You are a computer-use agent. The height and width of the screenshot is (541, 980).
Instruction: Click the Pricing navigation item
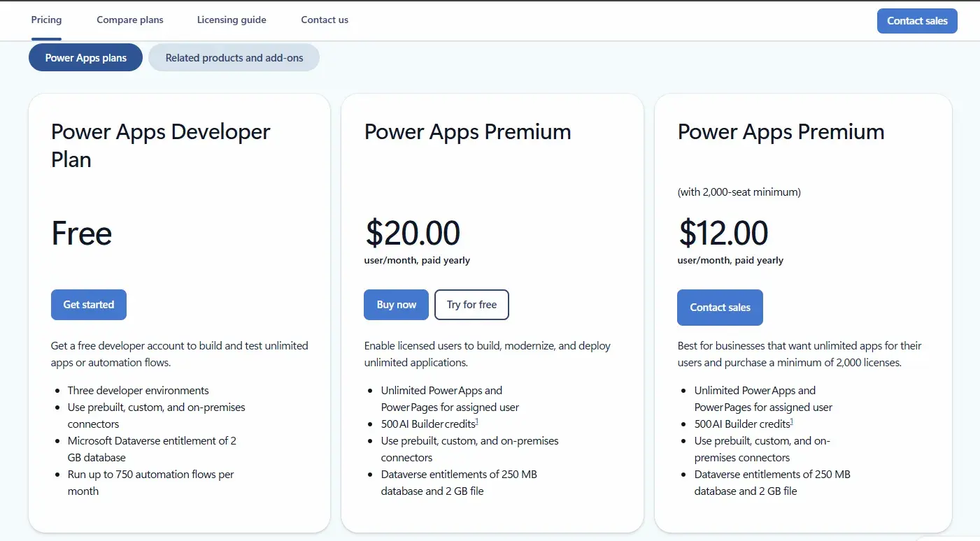coord(46,20)
